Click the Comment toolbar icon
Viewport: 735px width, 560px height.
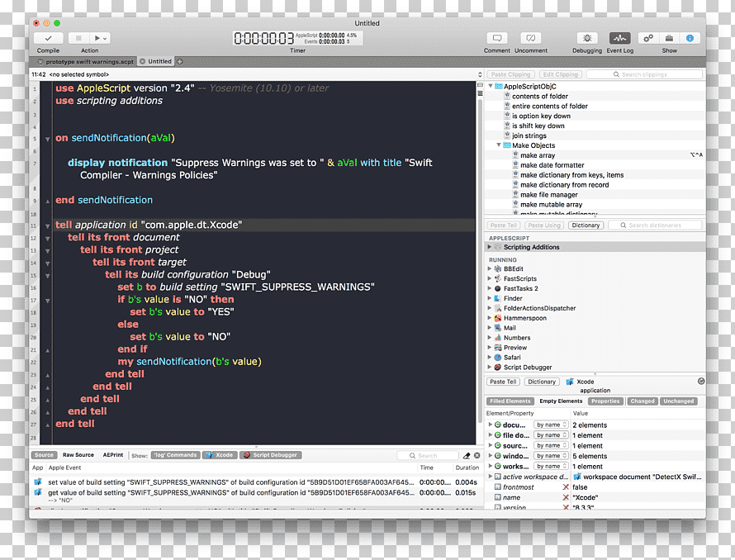[497, 38]
